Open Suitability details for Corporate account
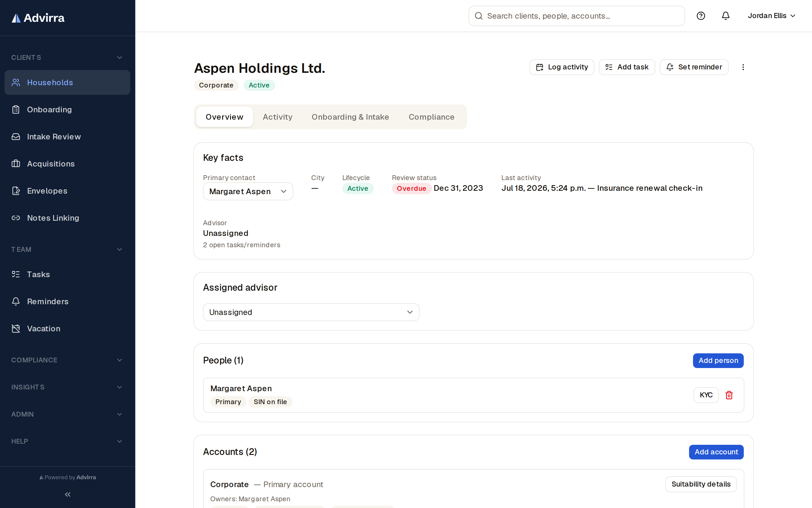Viewport: 812px width, 508px height. tap(701, 484)
